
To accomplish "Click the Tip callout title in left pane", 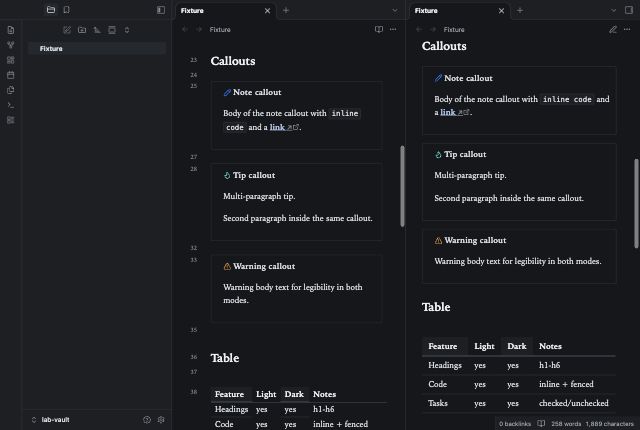I will [254, 175].
